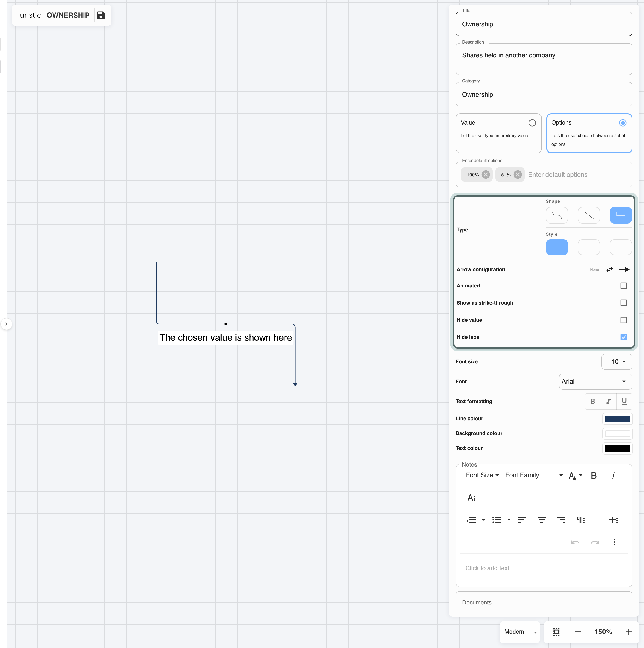Remove the 100% default option chip
Viewport: 644px width, 648px height.
coord(486,175)
